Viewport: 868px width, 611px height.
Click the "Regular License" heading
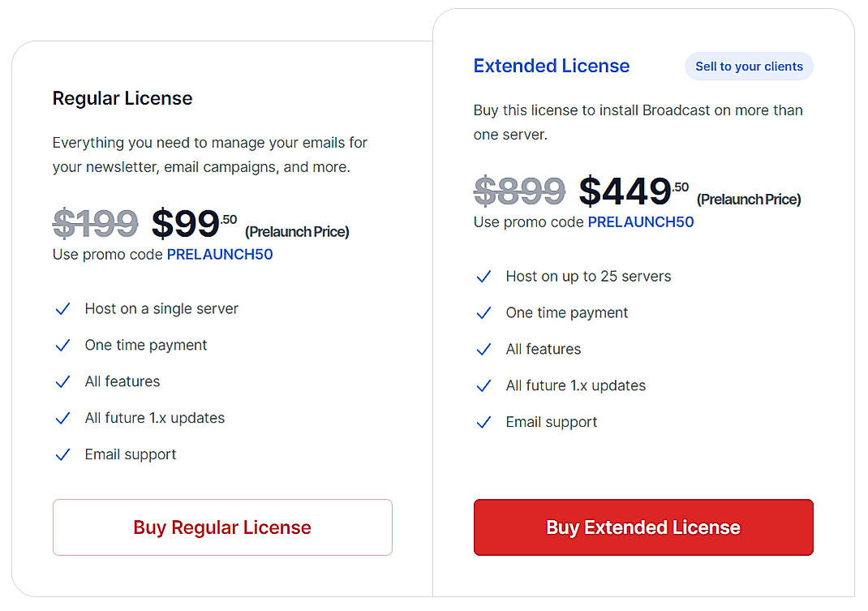pyautogui.click(x=122, y=98)
